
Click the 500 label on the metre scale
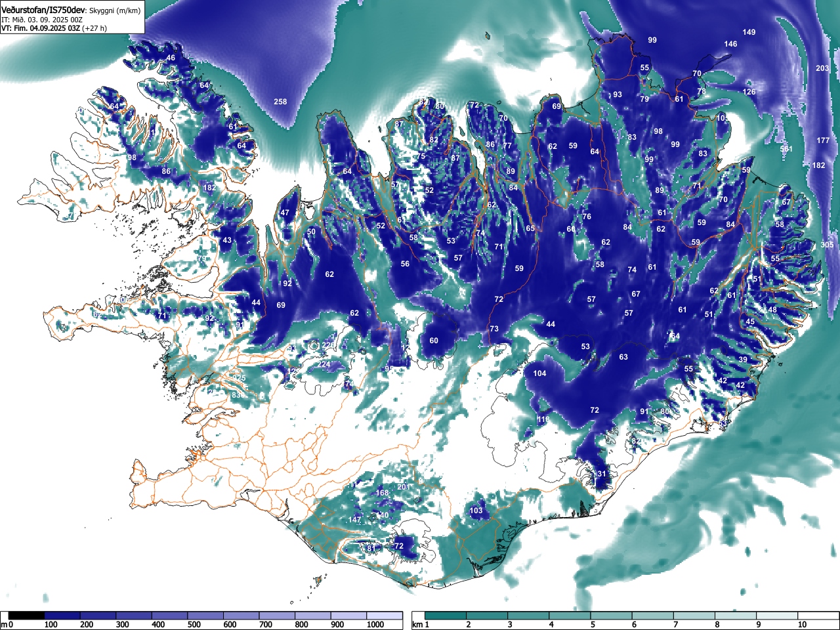(x=194, y=625)
